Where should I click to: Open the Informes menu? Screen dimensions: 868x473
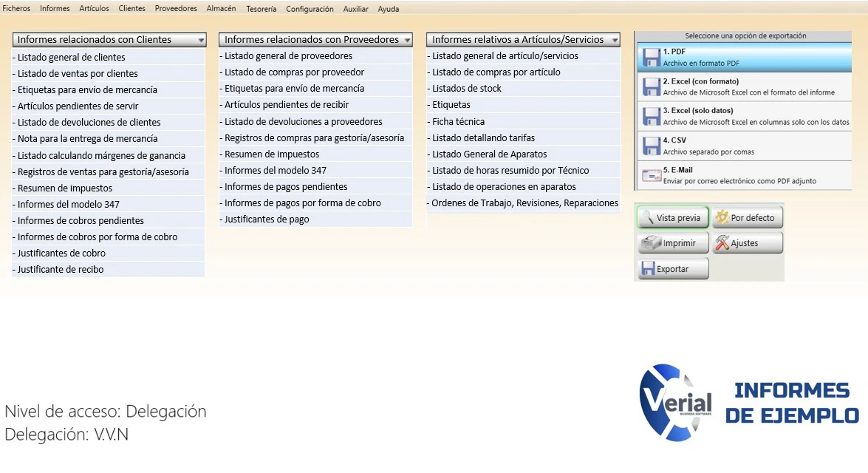tap(55, 8)
